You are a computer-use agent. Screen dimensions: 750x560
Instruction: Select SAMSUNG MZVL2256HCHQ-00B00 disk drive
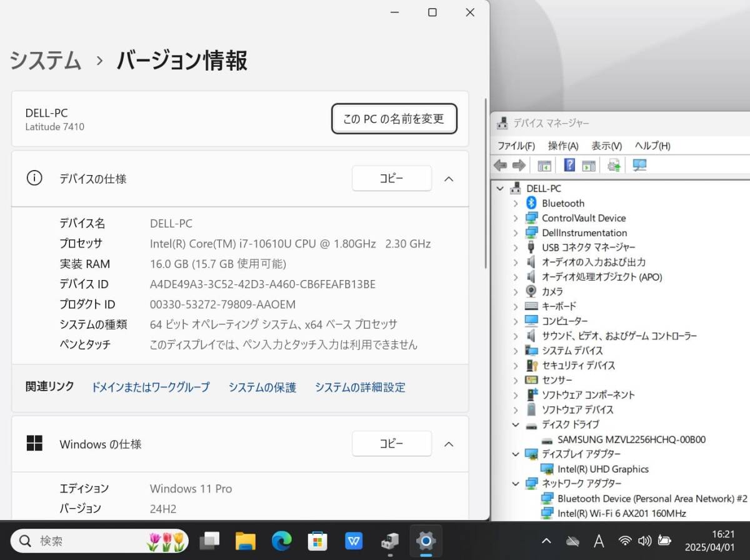click(631, 439)
